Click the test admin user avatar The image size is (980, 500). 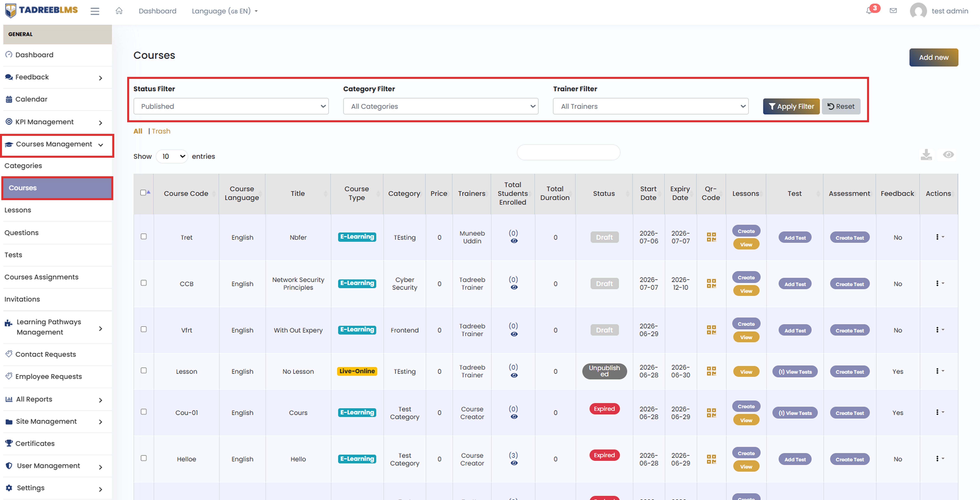click(x=918, y=11)
